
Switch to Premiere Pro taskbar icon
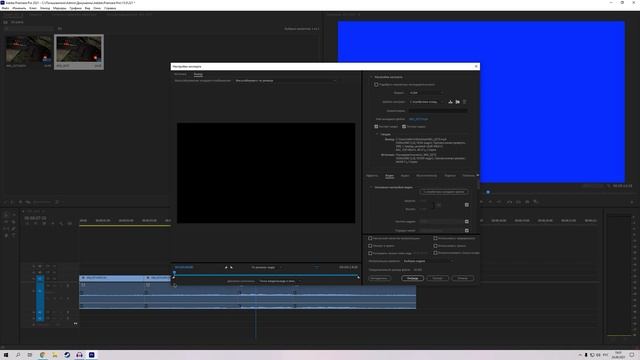tap(92, 355)
